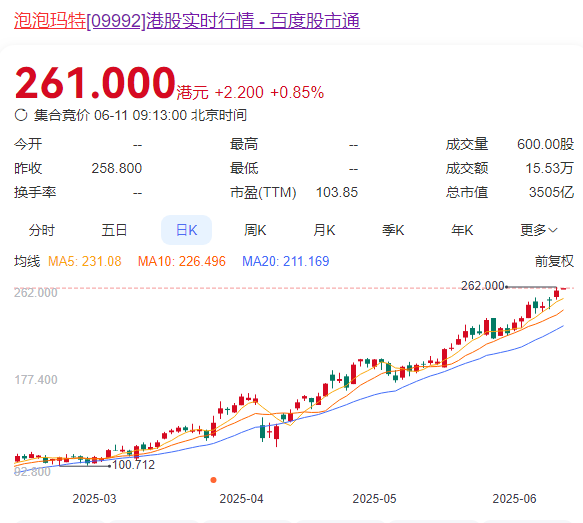The height and width of the screenshot is (523, 583).
Task: Click the 港元 currency label
Action: pyautogui.click(x=193, y=93)
